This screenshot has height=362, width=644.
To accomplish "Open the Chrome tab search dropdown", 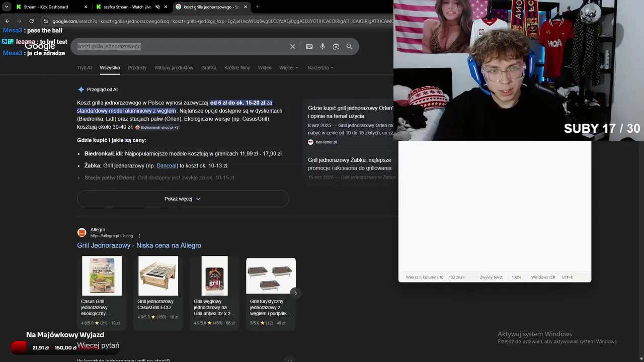I will pyautogui.click(x=7, y=7).
